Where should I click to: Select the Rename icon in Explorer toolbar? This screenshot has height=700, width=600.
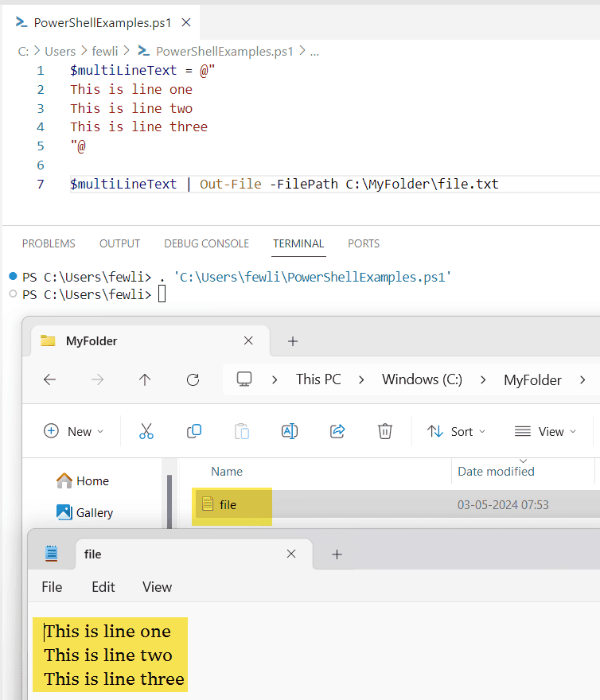click(289, 430)
